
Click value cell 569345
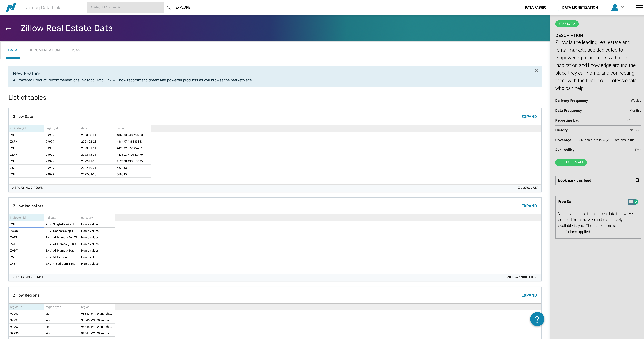133,174
